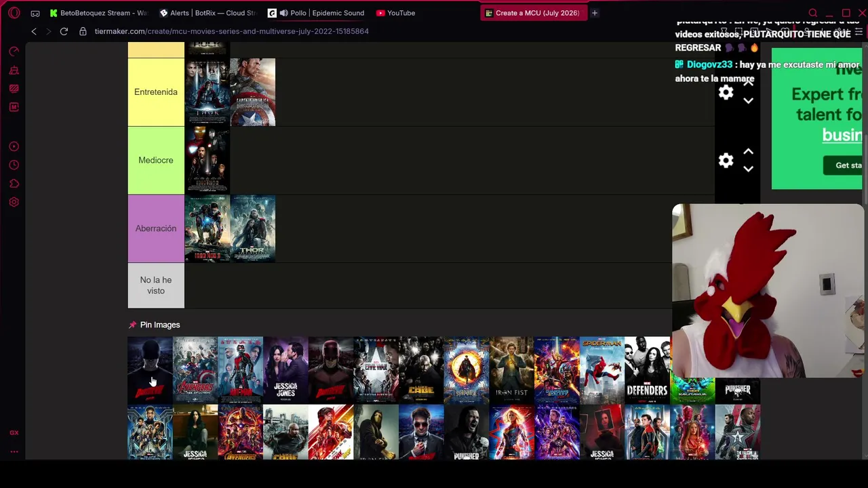Click the Pin Images link
The image size is (868, 488).
click(x=160, y=325)
